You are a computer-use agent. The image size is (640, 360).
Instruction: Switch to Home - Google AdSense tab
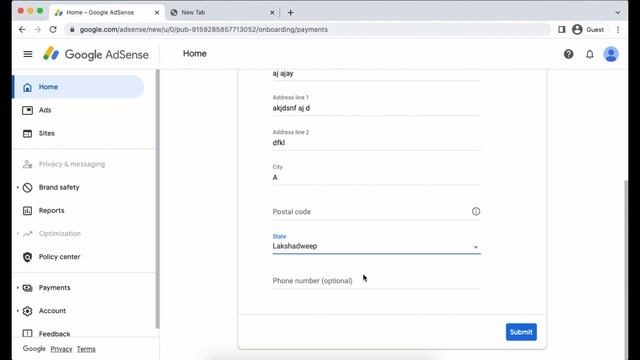point(108,13)
